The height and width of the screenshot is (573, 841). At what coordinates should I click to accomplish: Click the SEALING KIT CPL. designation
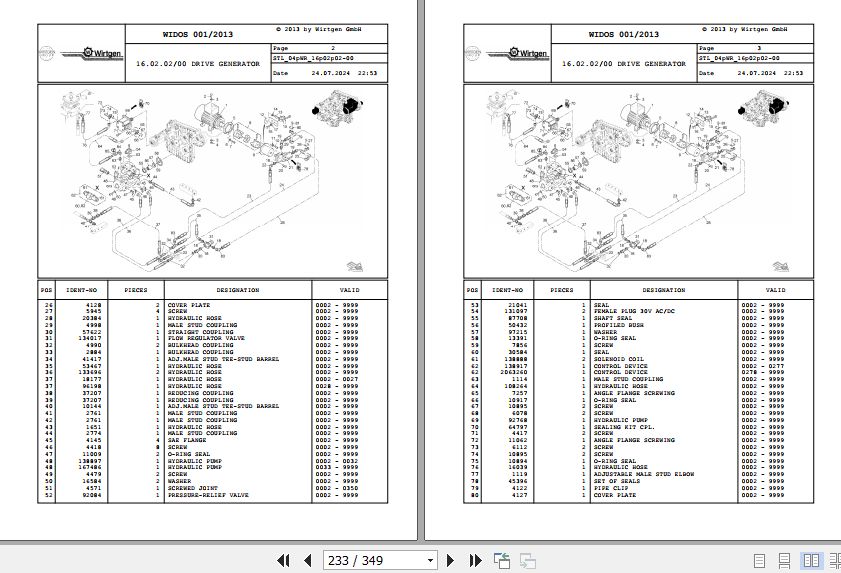tap(624, 427)
